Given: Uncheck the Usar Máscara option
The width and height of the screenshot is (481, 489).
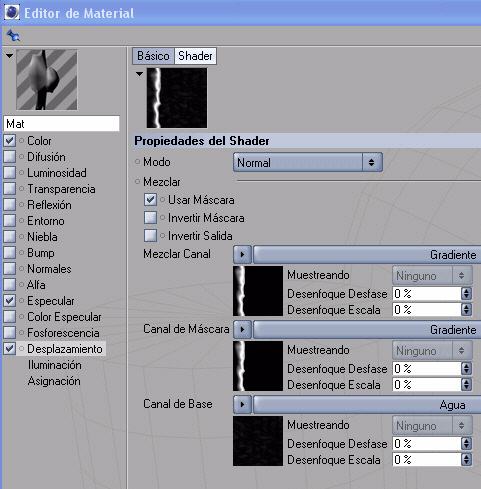Looking at the screenshot, I should (150, 199).
